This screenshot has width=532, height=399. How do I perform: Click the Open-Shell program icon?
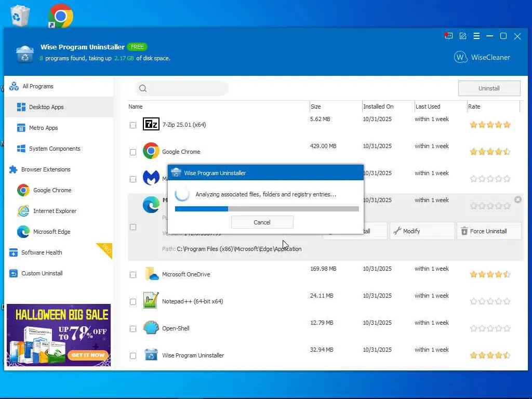tap(151, 328)
